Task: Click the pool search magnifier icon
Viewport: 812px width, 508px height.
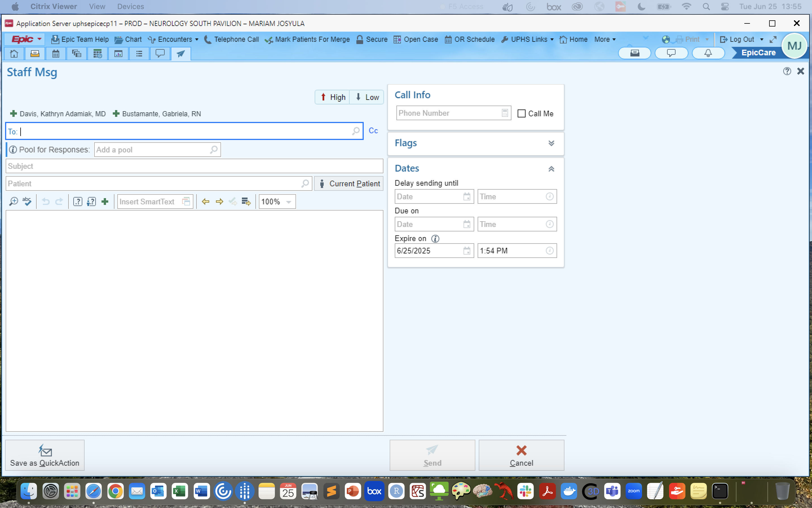Action: pyautogui.click(x=214, y=150)
